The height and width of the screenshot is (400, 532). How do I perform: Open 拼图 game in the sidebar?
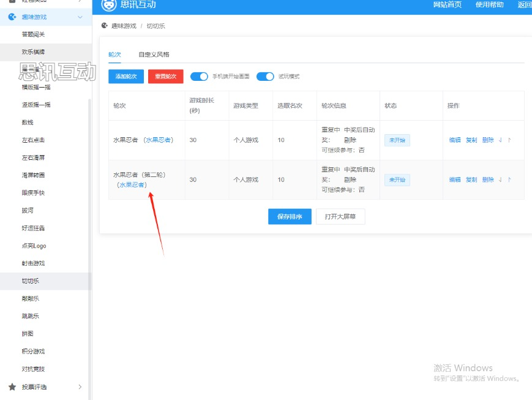(28, 334)
